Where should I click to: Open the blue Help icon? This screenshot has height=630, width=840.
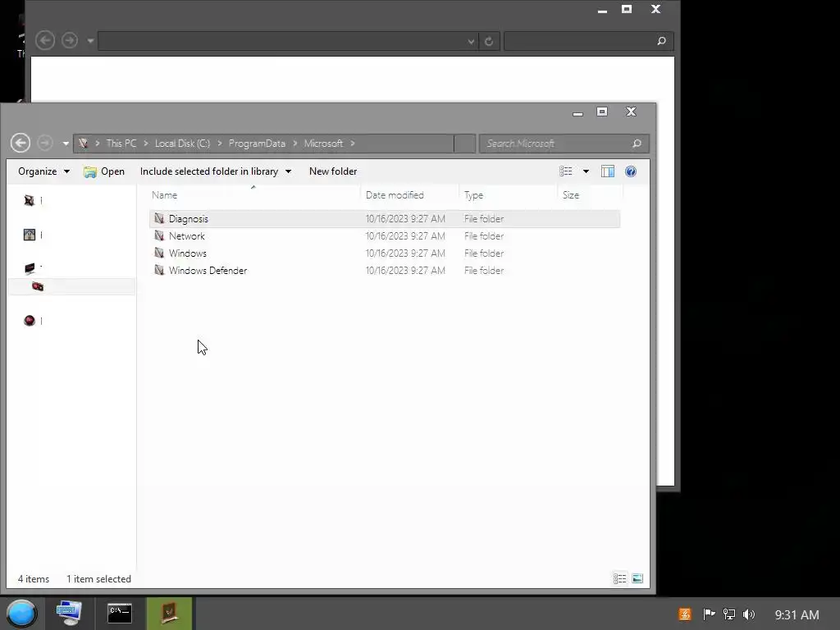click(631, 171)
